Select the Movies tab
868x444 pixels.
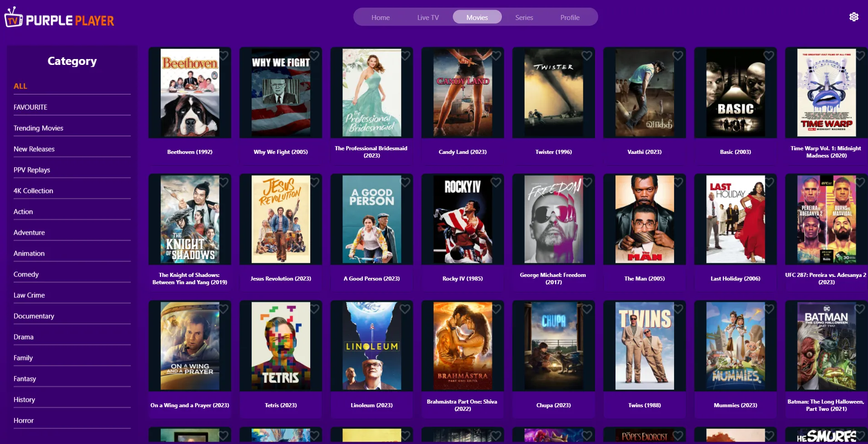tap(477, 17)
